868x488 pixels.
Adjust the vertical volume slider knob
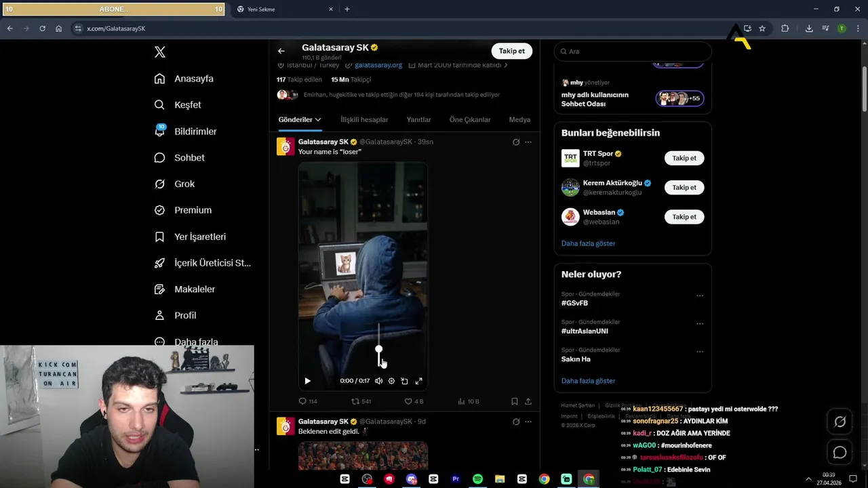(x=379, y=349)
